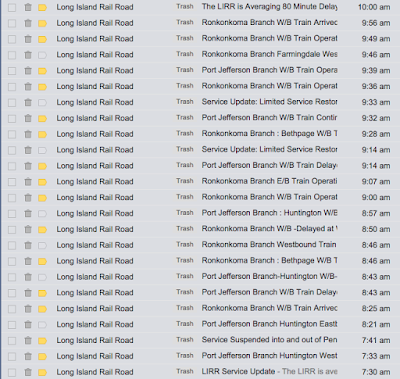Select the 10:00 am email checkbox
400x379 pixels.
point(12,7)
